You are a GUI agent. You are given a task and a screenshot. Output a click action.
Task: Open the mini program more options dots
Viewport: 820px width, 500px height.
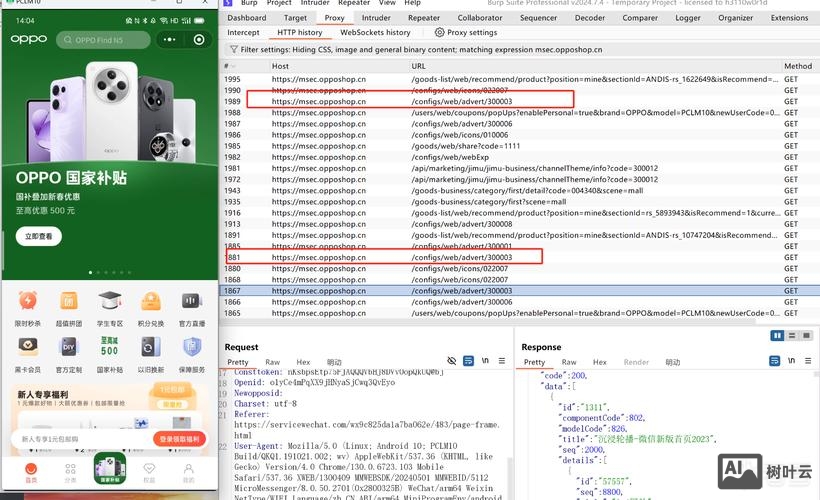[x=176, y=40]
